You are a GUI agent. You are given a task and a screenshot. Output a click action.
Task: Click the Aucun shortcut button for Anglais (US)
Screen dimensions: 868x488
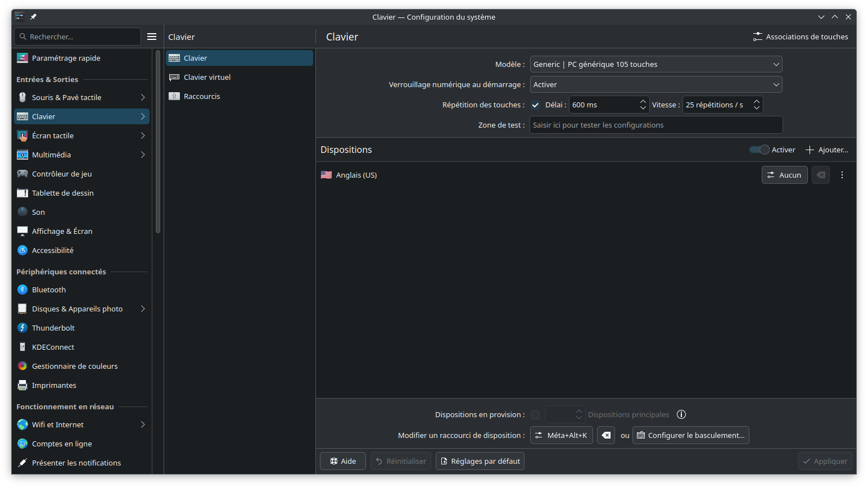point(785,175)
